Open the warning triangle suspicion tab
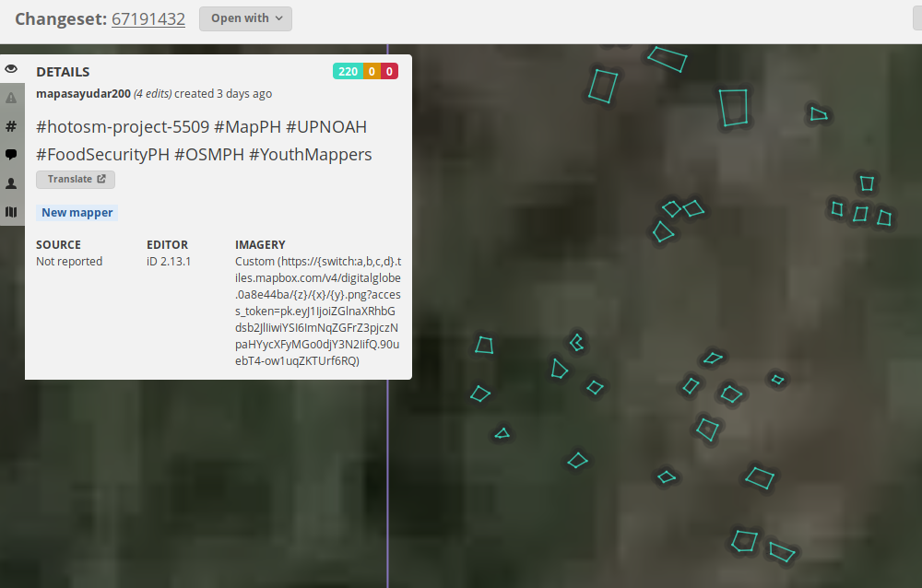 [x=11, y=98]
